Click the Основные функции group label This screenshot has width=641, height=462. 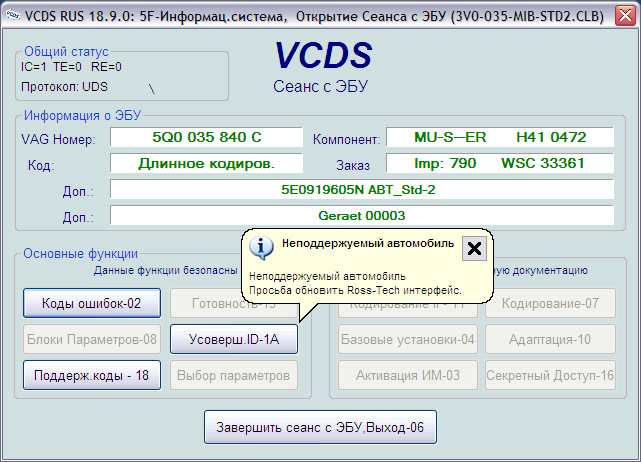tap(81, 253)
